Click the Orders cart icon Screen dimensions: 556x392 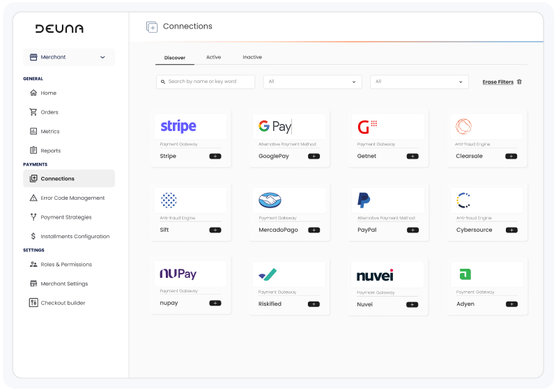[33, 112]
